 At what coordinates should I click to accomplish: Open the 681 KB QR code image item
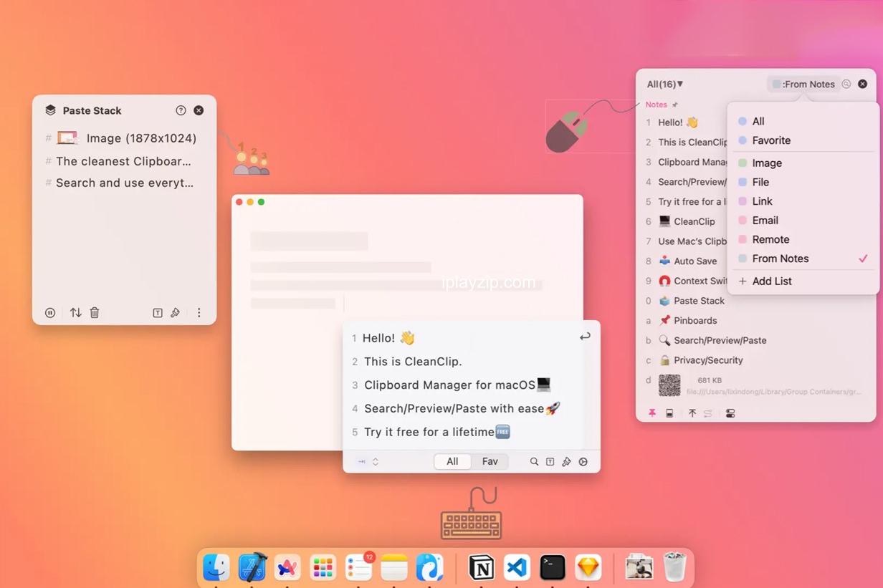point(756,385)
